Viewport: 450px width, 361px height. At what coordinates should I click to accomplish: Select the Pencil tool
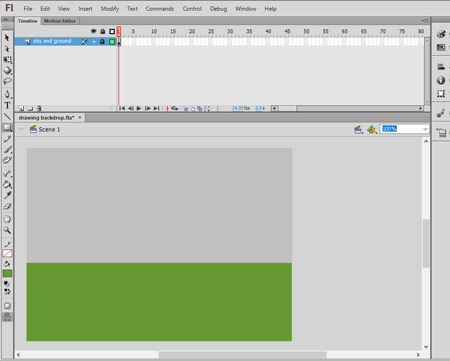pos(7,138)
